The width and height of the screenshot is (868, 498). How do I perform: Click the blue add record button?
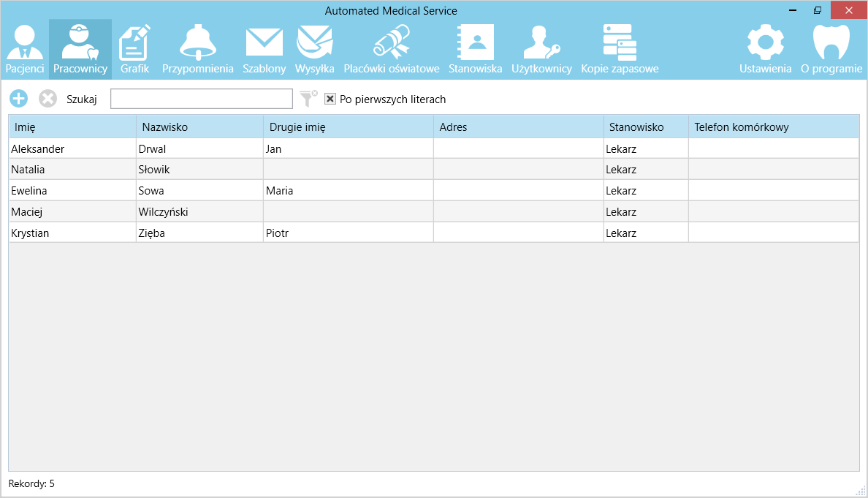pos(18,99)
